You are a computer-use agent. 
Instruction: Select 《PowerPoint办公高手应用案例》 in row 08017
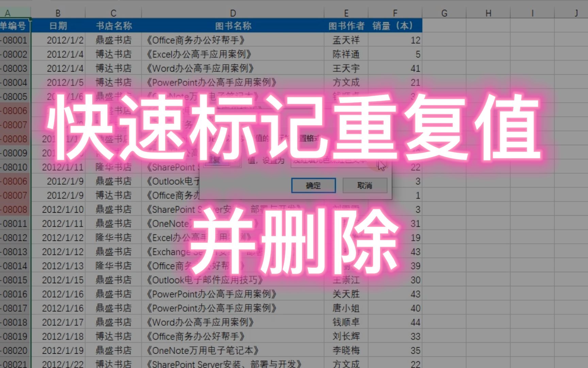[x=233, y=308]
